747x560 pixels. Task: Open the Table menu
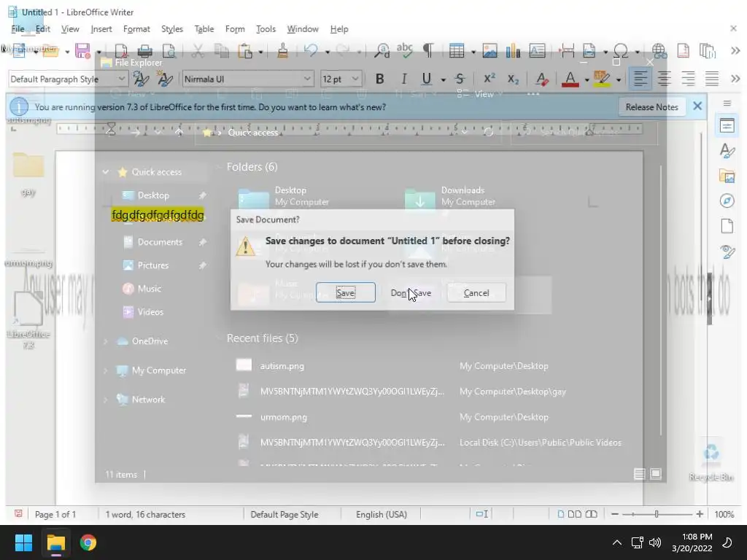[x=204, y=29]
